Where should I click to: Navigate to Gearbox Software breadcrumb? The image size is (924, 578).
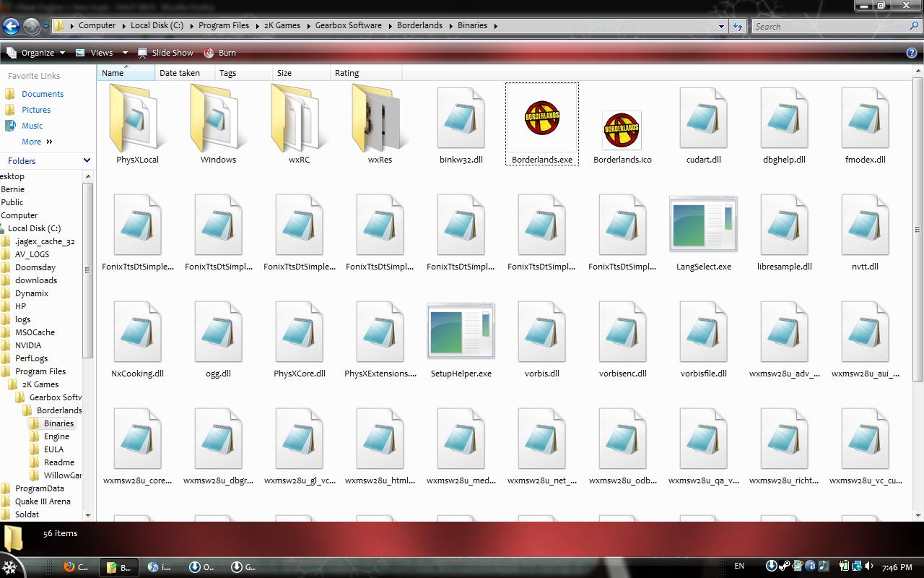[349, 25]
